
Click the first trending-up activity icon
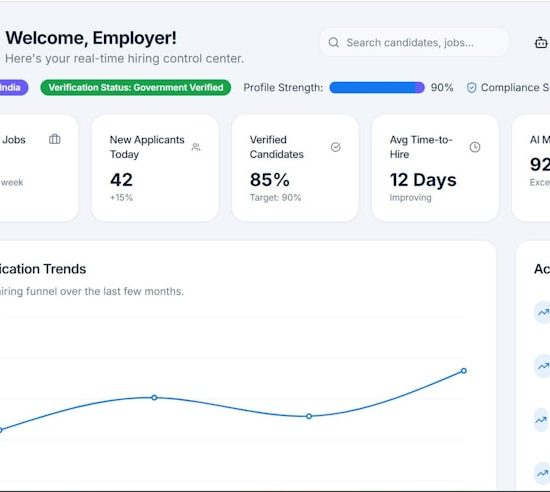point(543,312)
